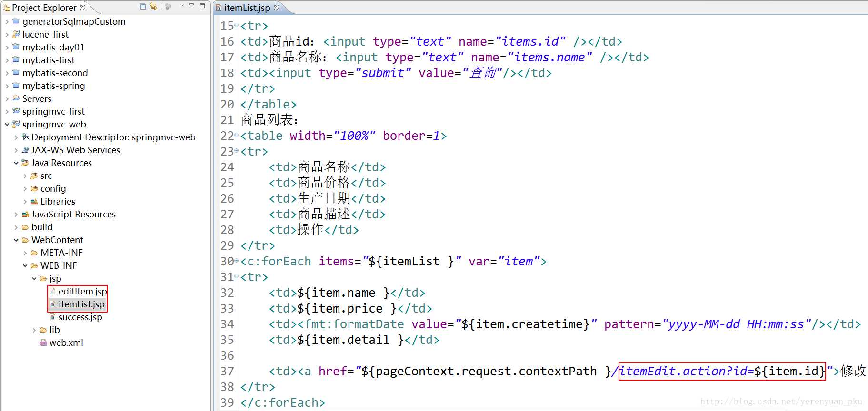868x411 pixels.
Task: Click the editItem.jsp file icon
Action: [52, 291]
